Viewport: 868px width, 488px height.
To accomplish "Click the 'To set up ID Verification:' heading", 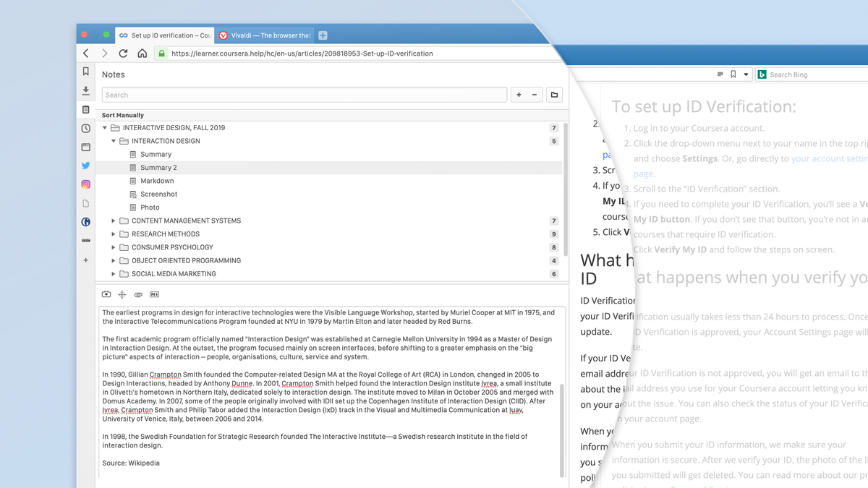I will coord(704,106).
